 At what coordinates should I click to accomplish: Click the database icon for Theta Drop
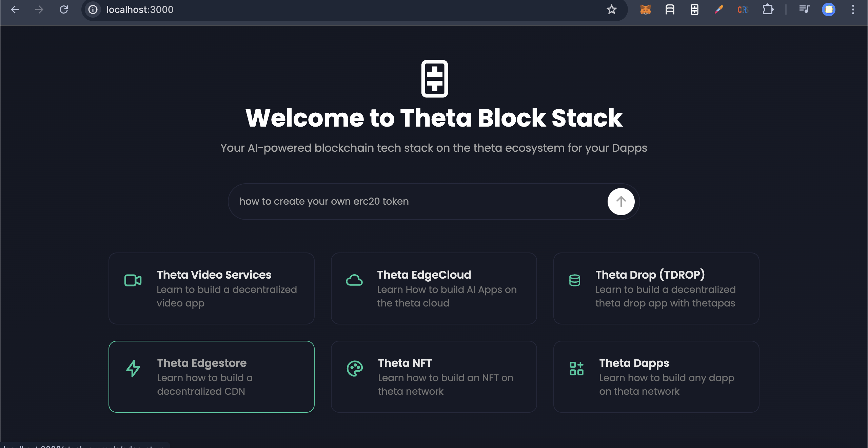(575, 280)
